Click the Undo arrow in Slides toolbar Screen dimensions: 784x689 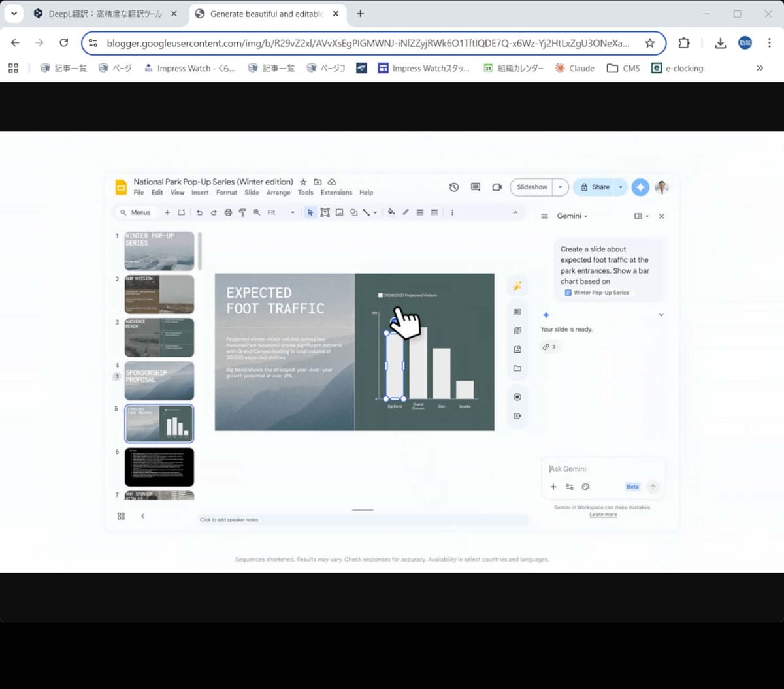pos(199,212)
